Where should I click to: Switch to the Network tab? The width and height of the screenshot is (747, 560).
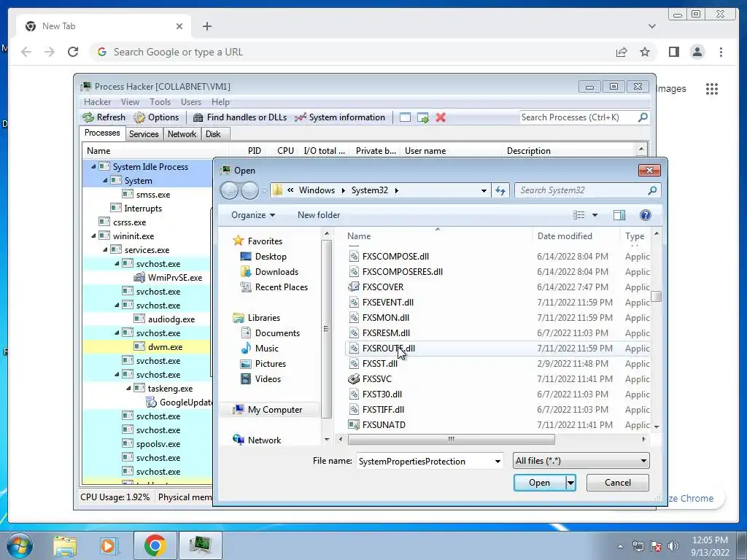[182, 134]
